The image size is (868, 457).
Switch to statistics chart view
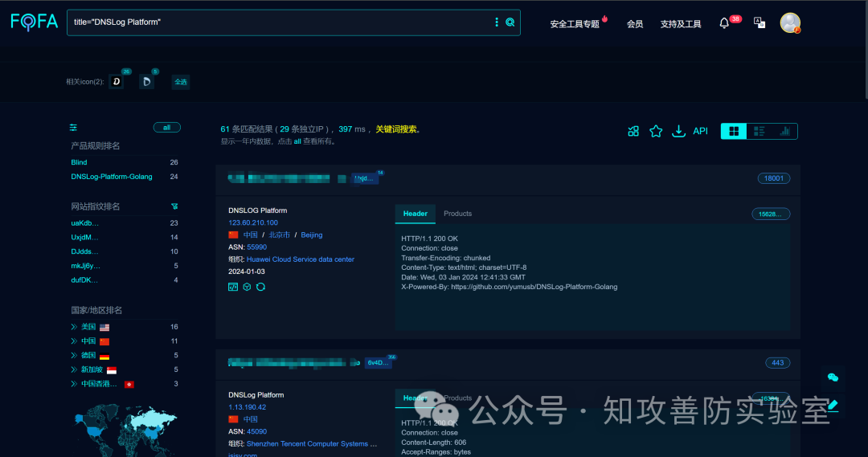tap(784, 131)
